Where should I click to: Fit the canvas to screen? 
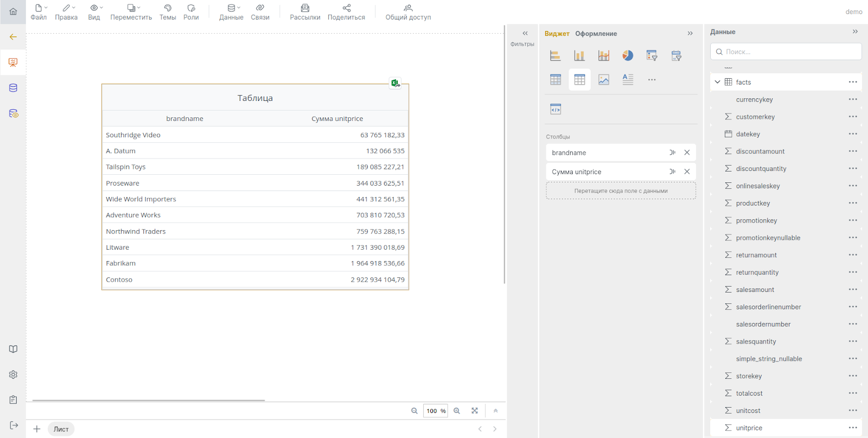click(x=475, y=411)
